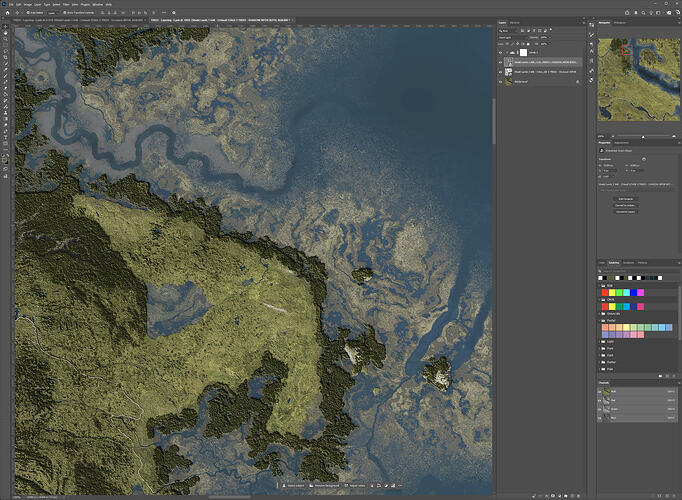Viewport: 682px width, 500px height.
Task: Hide the highlighted smart object layer
Action: (501, 62)
